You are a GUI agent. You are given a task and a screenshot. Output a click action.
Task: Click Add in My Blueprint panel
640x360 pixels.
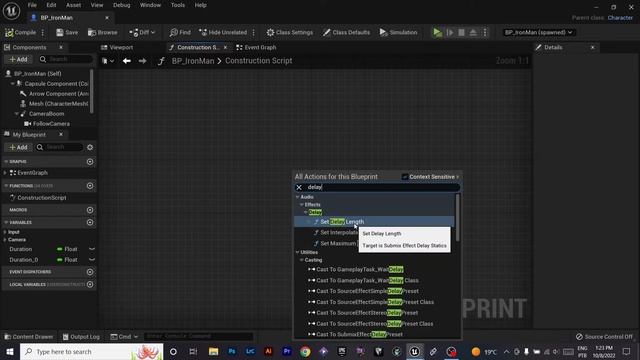click(x=18, y=147)
